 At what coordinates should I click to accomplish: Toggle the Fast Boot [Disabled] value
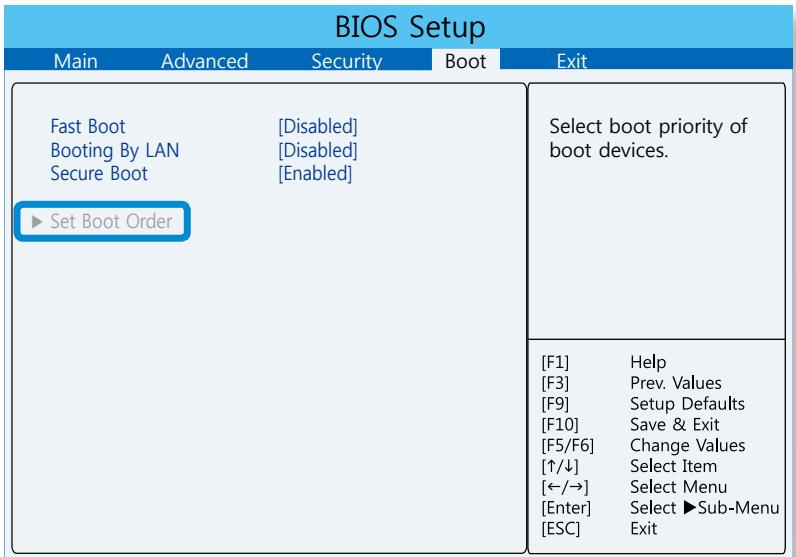(317, 128)
